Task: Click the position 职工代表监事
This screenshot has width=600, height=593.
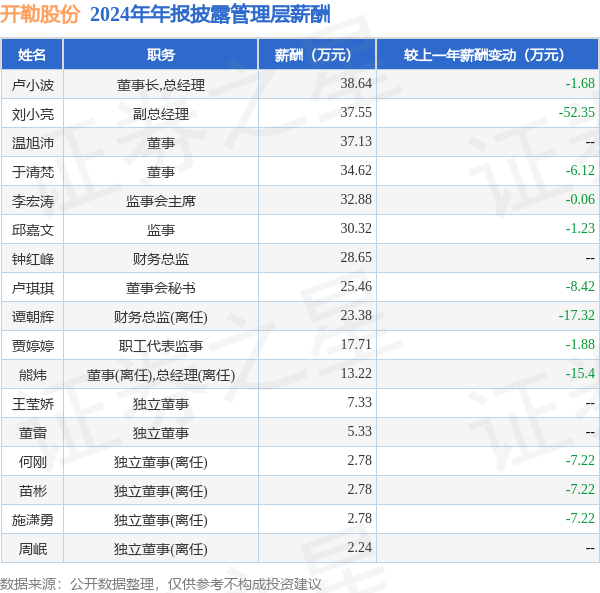Action: pyautogui.click(x=161, y=346)
